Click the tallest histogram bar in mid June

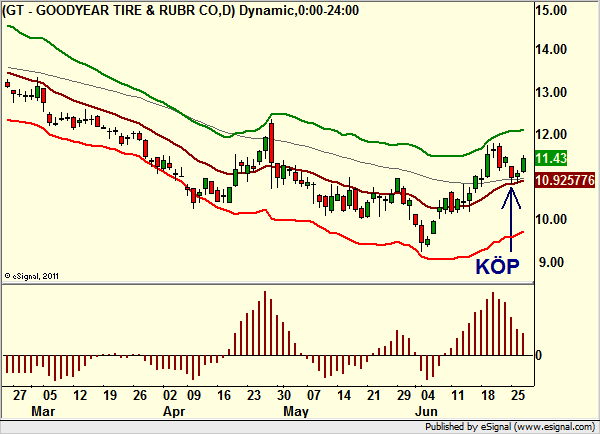(x=493, y=324)
